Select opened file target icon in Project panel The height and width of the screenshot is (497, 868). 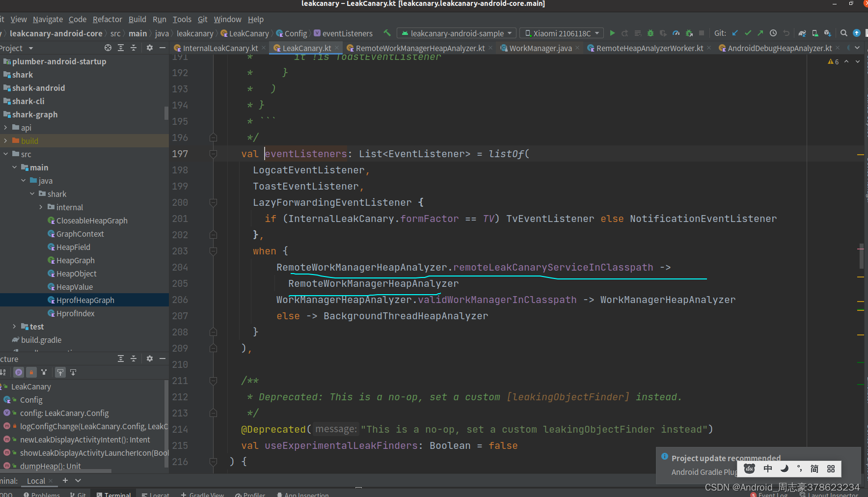(x=108, y=48)
